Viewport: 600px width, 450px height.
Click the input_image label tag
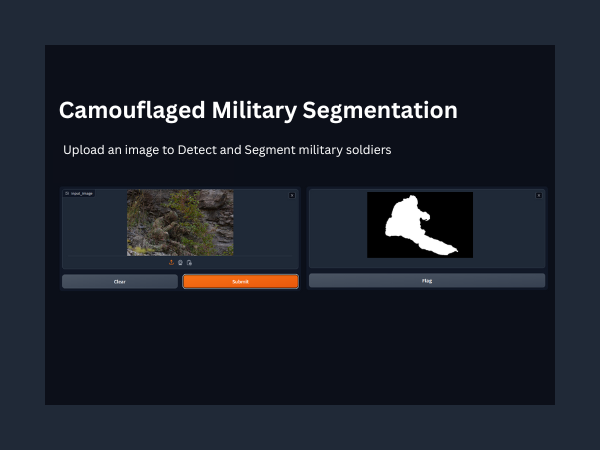[x=81, y=193]
